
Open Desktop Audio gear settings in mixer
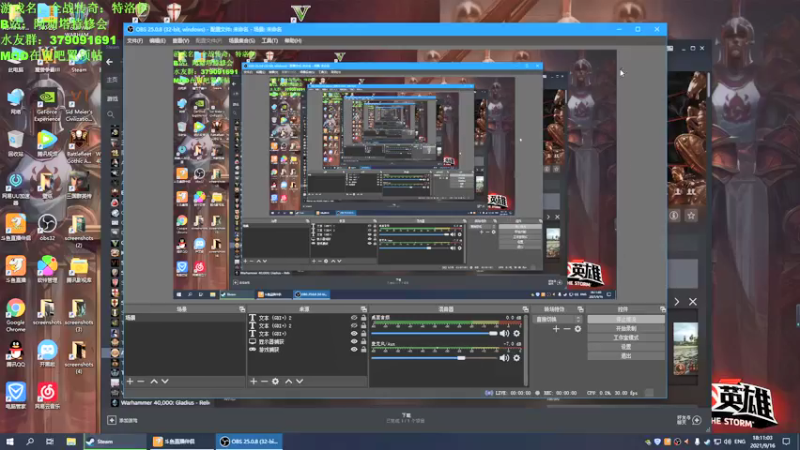pyautogui.click(x=517, y=333)
